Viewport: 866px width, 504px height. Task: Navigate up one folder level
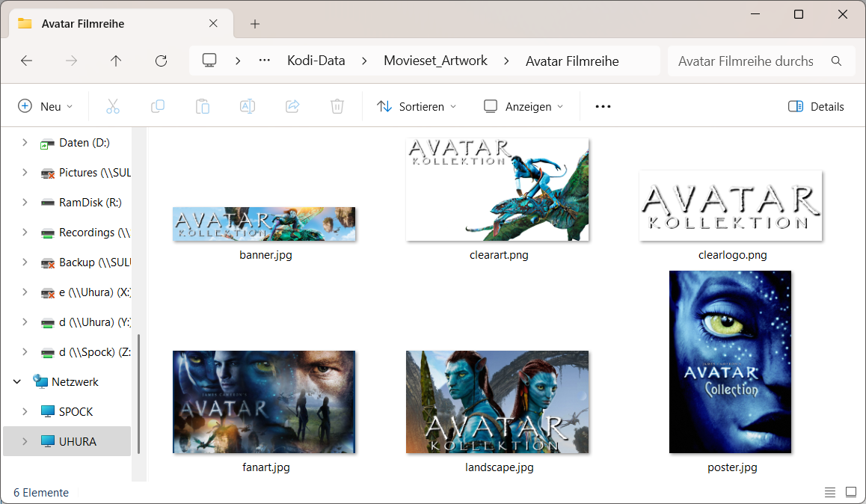coord(115,61)
